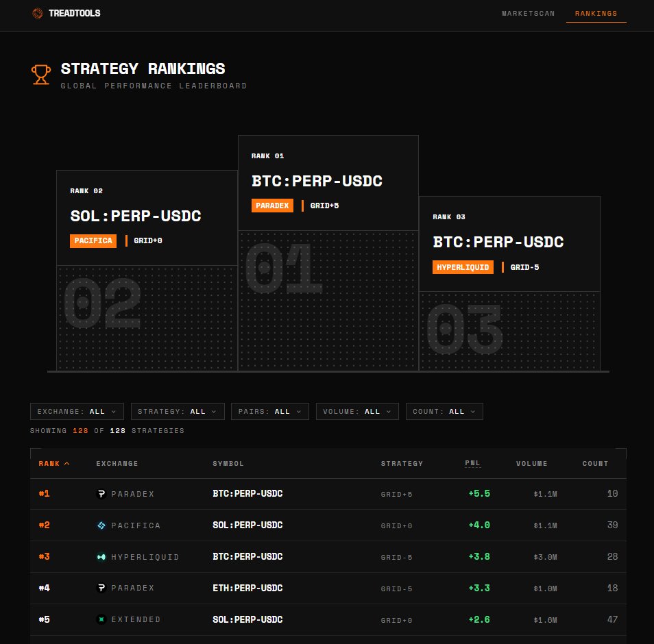
Task: Click the $1.0M volume cell
Action: click(546, 589)
